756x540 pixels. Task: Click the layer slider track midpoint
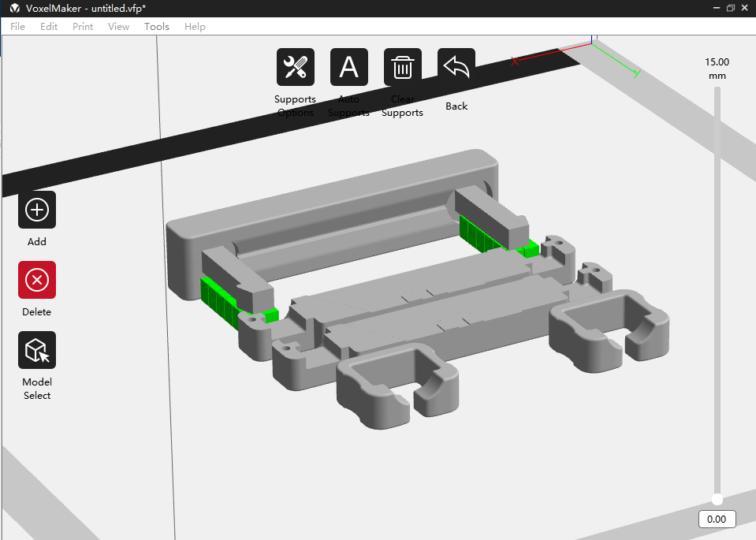point(717,293)
